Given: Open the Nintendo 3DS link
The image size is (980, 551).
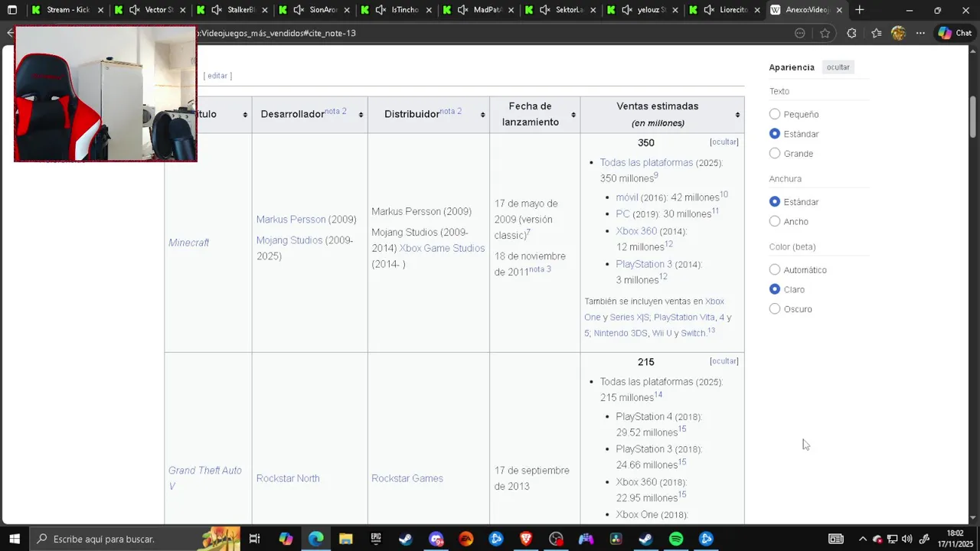Looking at the screenshot, I should (620, 333).
